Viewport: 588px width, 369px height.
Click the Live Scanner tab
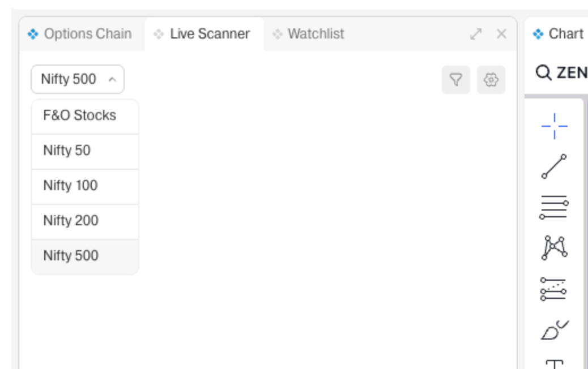pos(204,34)
